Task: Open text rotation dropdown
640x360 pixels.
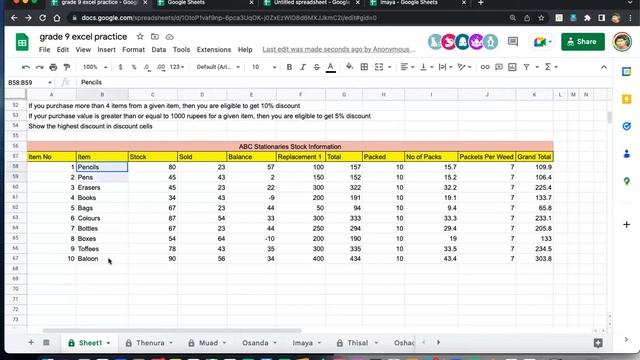Action: (x=464, y=67)
